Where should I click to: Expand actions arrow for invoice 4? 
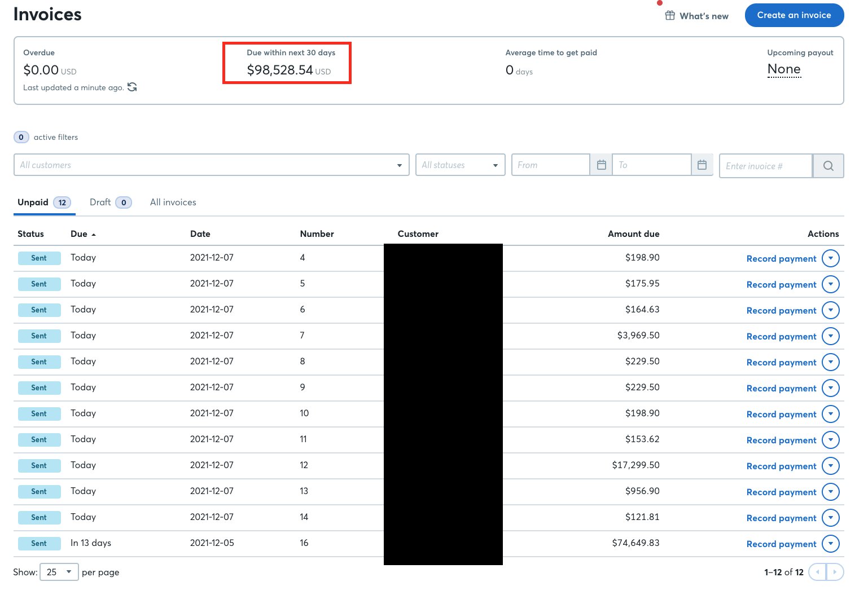[831, 258]
